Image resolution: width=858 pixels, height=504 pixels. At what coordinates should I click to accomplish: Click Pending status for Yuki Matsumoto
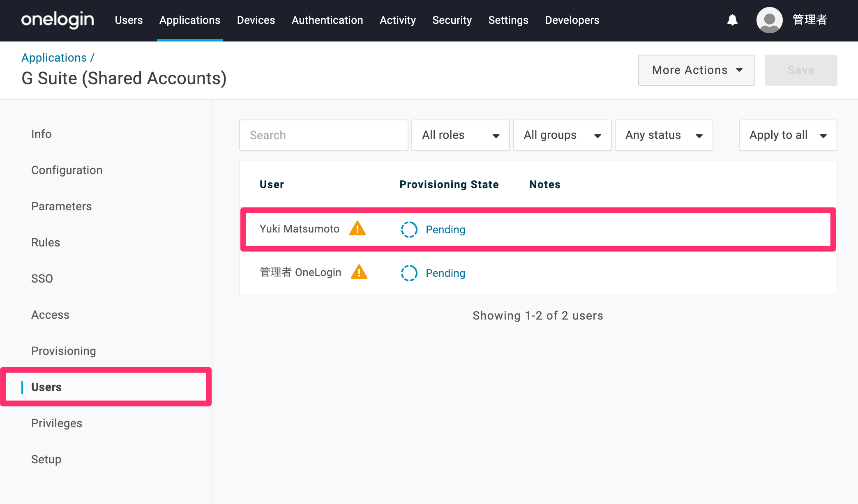point(445,230)
